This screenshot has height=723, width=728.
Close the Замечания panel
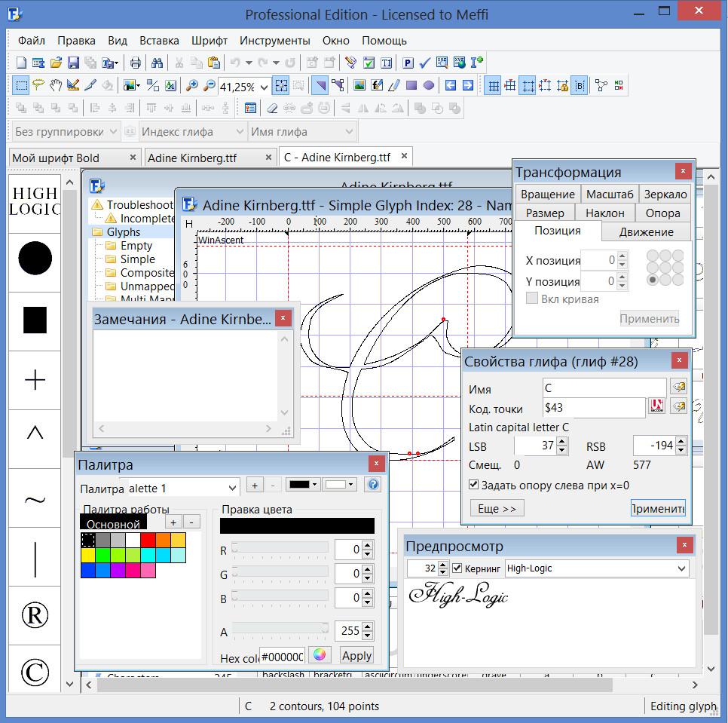point(283,318)
